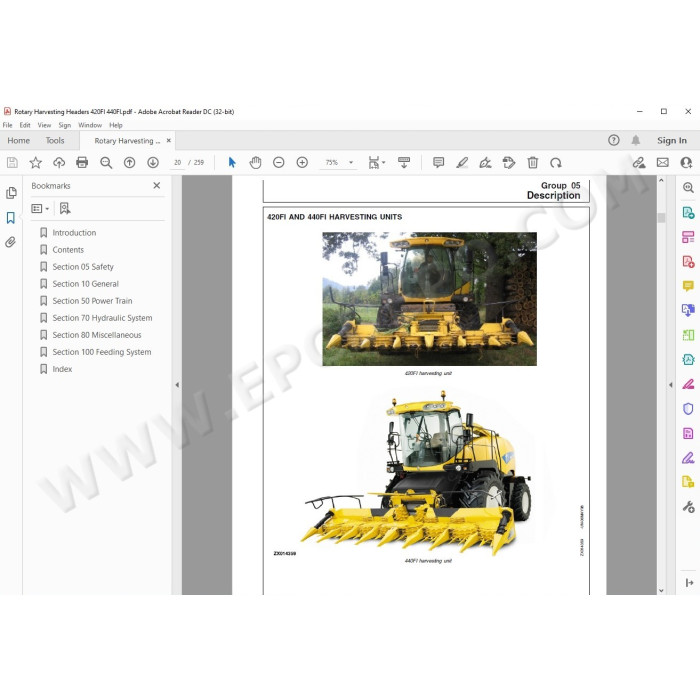This screenshot has height=700, width=700.
Task: Toggle scrolling mode with the read mode icon
Action: pos(404,162)
